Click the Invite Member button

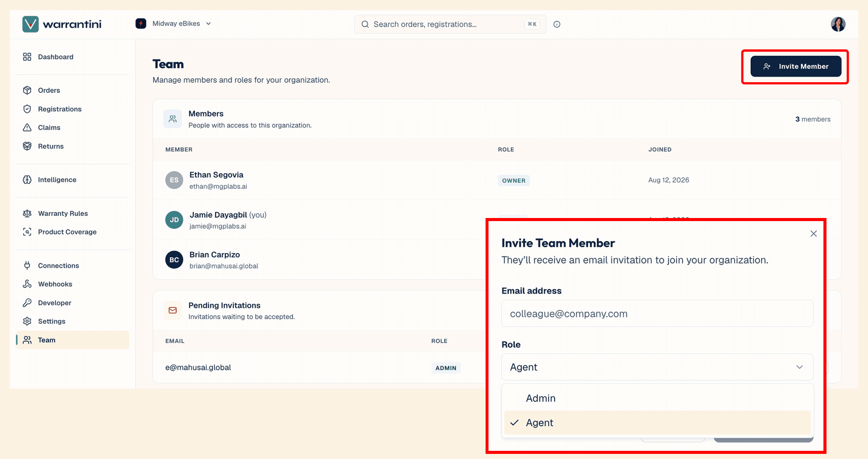tap(795, 66)
